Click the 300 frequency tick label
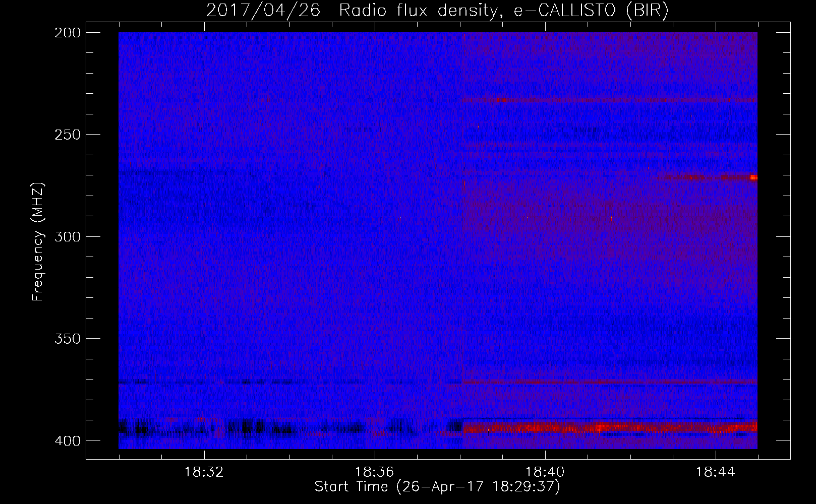 tap(67, 236)
